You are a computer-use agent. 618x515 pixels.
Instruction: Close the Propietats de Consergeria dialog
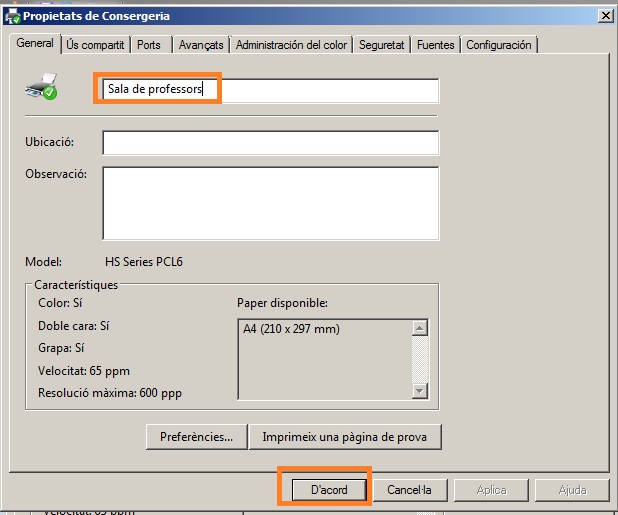coord(605,16)
